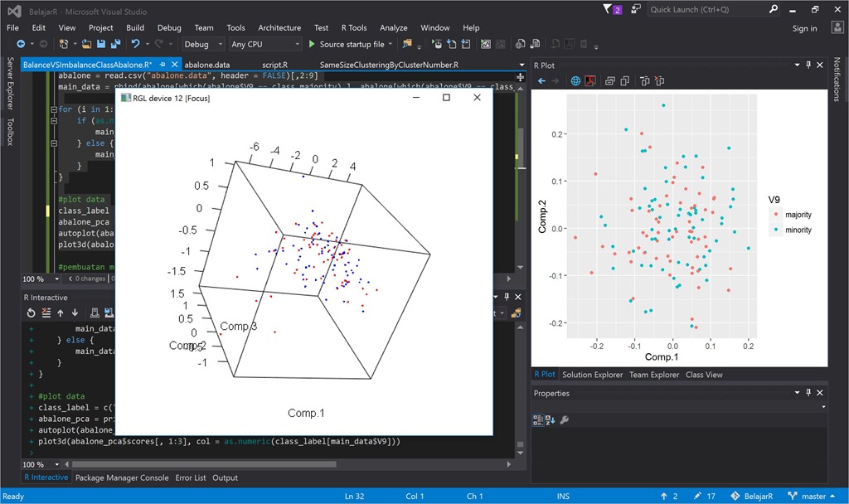The image size is (849, 504).
Task: Open the R Tools menu
Action: coord(354,27)
